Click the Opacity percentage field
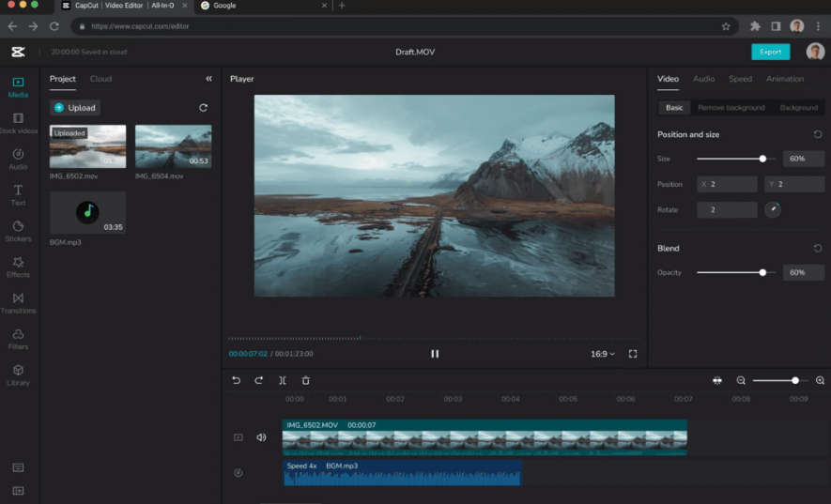The image size is (831, 504). (804, 272)
